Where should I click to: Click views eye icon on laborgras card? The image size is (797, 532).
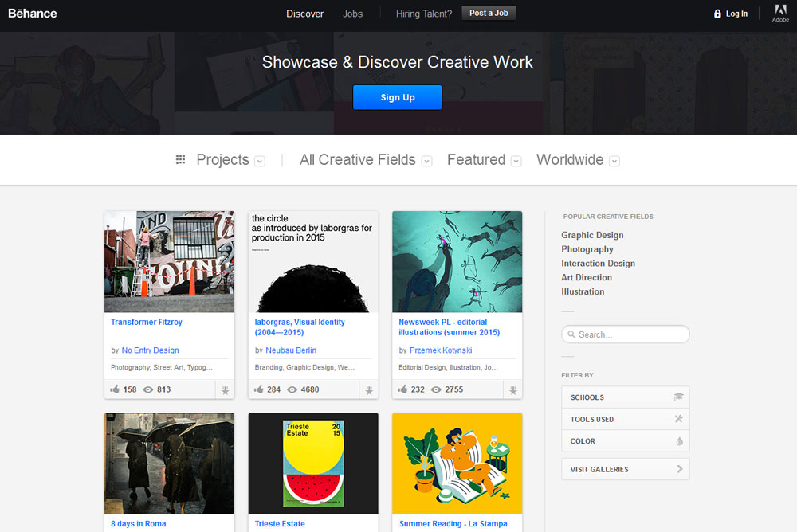click(x=292, y=389)
